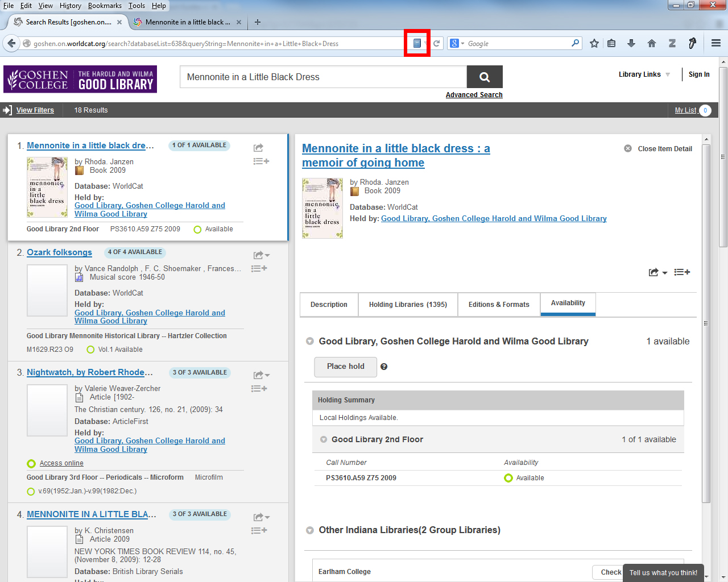The image size is (728, 582).
Task: Click book cover in item detail panel
Action: [x=322, y=208]
